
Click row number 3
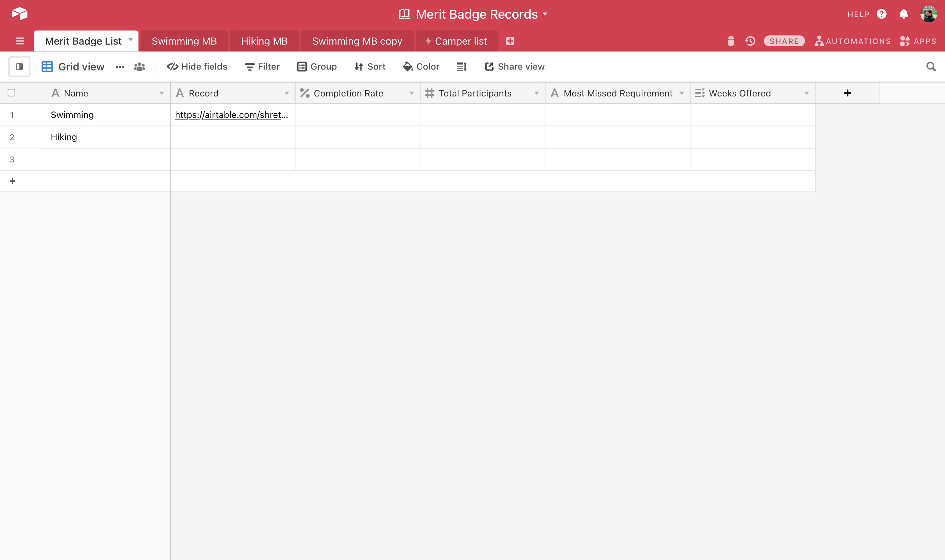click(x=12, y=159)
